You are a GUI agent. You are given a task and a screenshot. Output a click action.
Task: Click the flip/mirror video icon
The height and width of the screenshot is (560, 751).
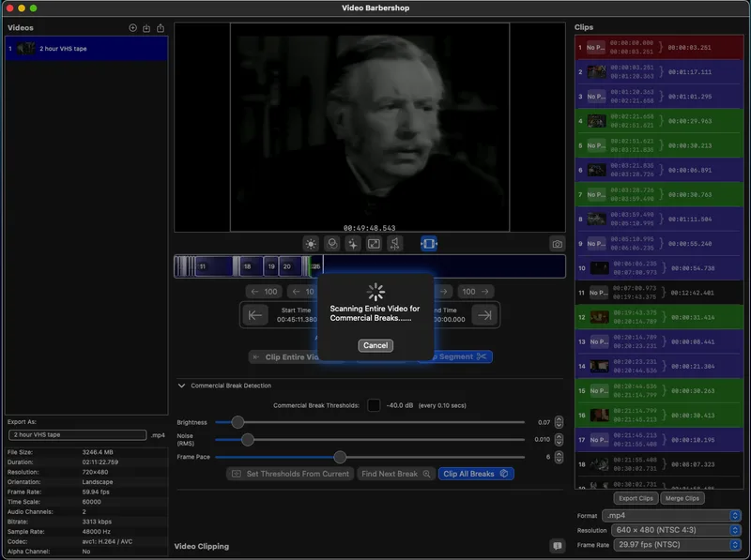pos(395,244)
